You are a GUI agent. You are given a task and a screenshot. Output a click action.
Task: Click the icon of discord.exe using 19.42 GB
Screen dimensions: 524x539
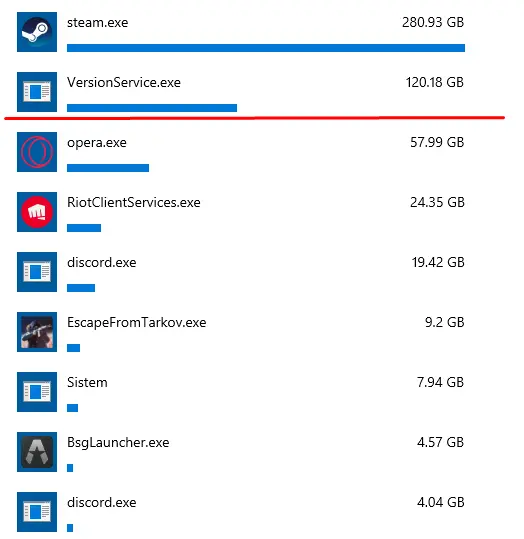37,272
